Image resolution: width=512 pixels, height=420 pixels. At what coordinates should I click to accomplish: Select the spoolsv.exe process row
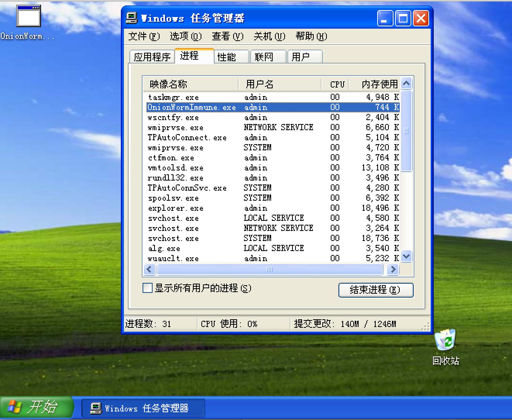coord(273,198)
